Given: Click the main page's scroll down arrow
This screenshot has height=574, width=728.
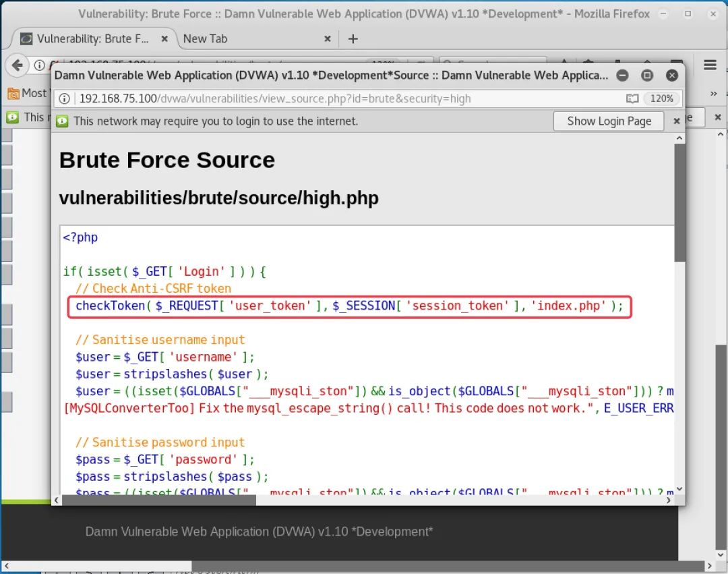Looking at the screenshot, I should [x=721, y=554].
